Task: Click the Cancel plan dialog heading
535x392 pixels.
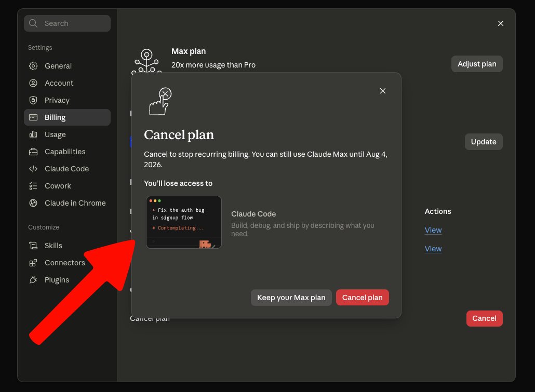Action: click(x=179, y=135)
